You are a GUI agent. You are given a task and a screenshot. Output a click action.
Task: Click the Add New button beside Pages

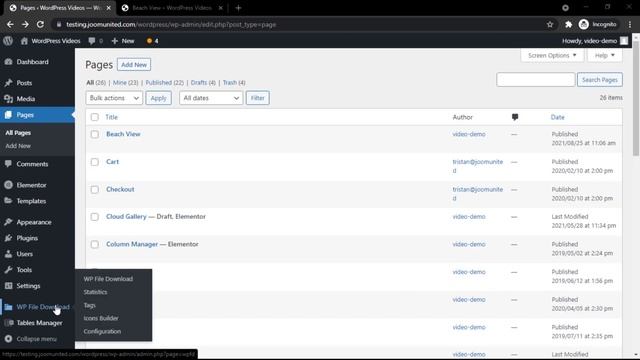coord(134,64)
